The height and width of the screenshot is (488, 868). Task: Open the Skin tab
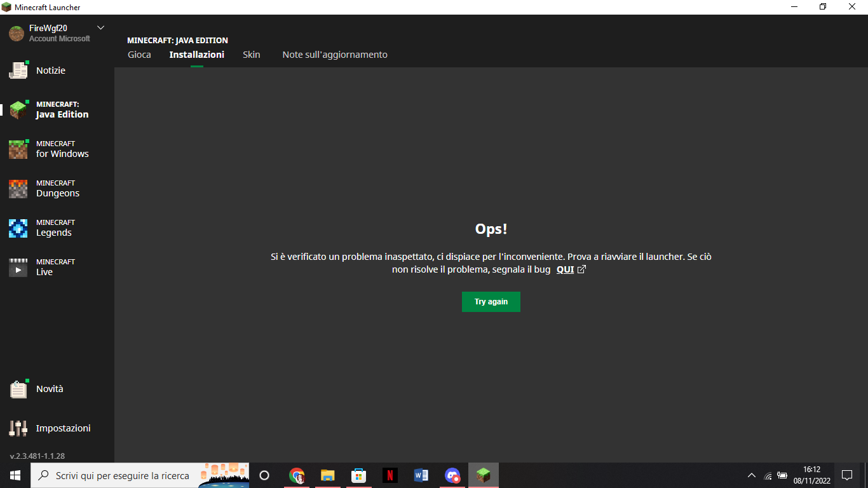click(x=252, y=55)
